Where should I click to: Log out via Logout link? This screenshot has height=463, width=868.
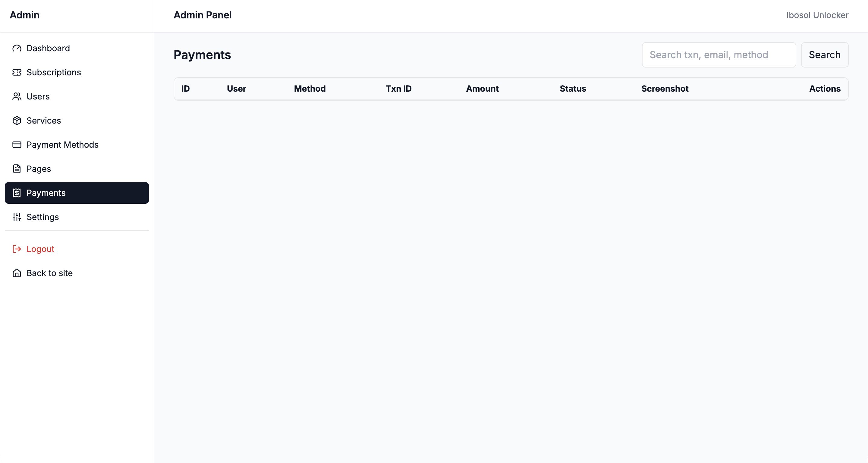tap(40, 249)
